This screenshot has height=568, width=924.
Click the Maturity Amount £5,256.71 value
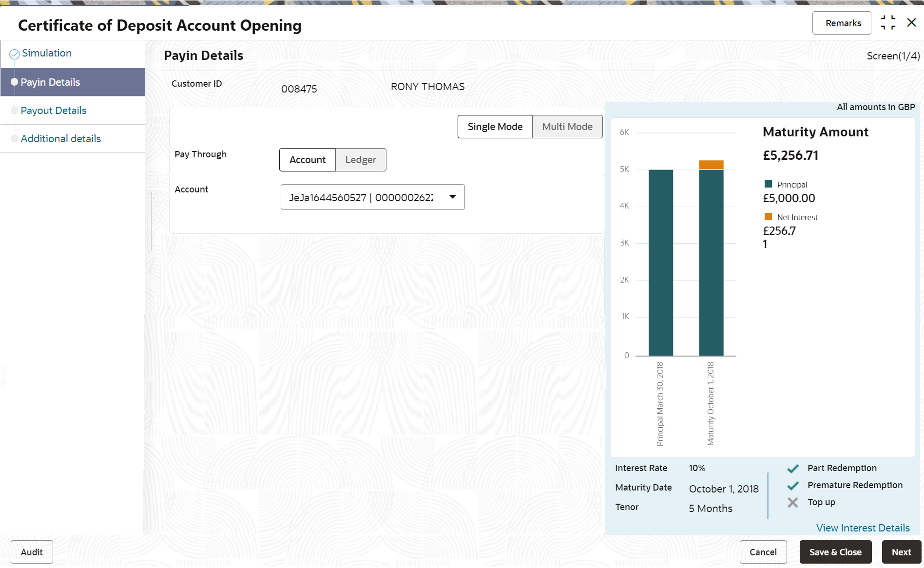(790, 155)
